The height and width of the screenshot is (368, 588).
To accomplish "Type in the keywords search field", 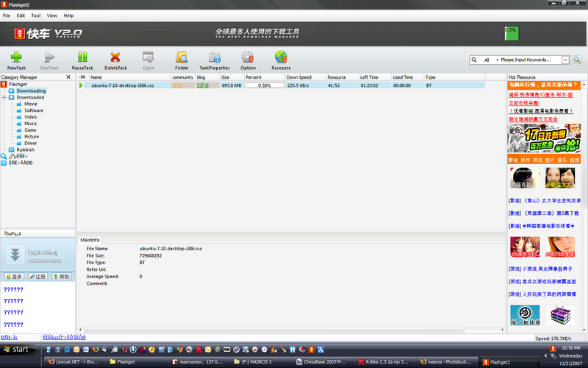I will click(530, 60).
